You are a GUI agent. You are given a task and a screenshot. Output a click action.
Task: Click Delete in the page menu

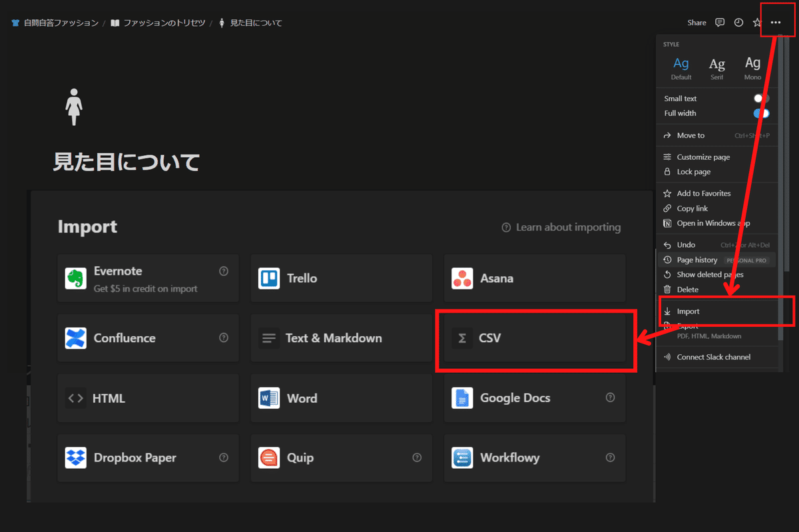pyautogui.click(x=717, y=290)
